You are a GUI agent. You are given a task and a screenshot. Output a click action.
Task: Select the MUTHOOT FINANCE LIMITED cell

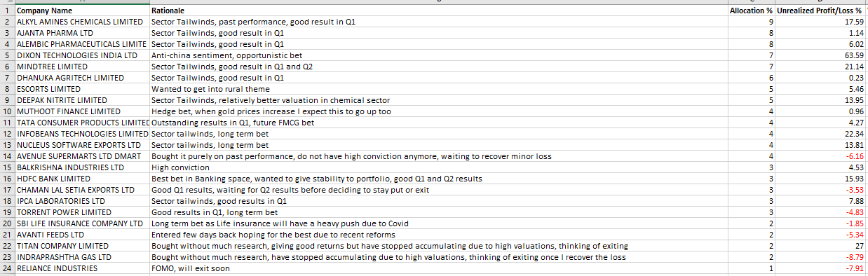[x=82, y=111]
